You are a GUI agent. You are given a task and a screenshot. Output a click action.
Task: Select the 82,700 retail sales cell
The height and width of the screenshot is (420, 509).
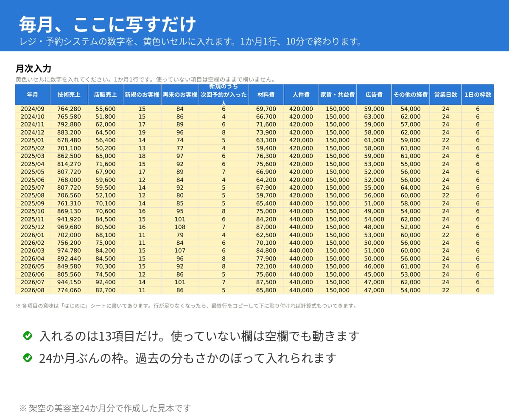click(x=106, y=290)
